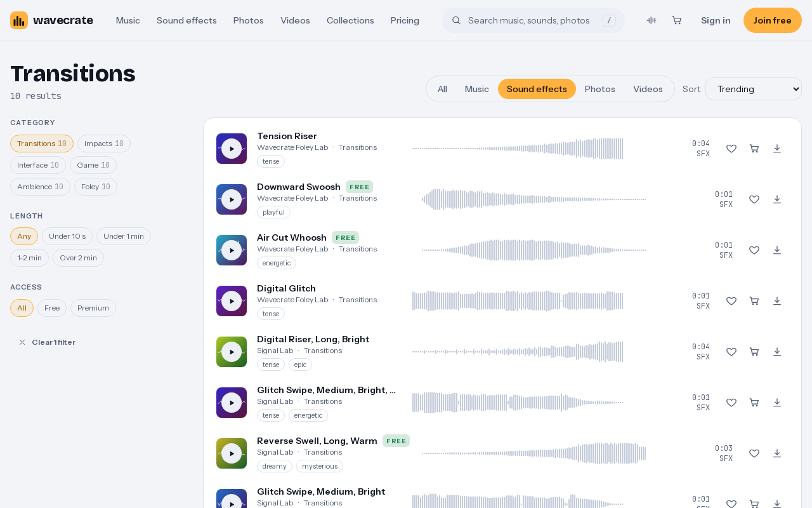Viewport: 812px width, 508px height.
Task: Play the Tension Riser sound
Action: coord(232,149)
